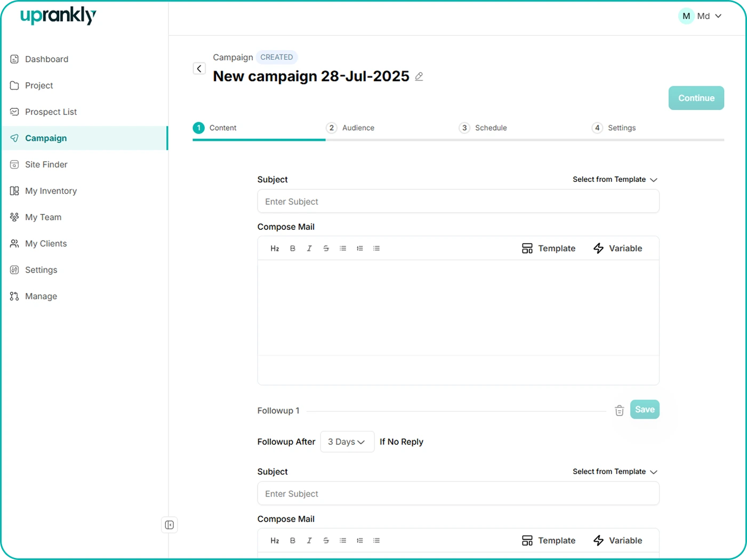The image size is (747, 560).
Task: Edit campaign name with pencil icon
Action: click(419, 76)
